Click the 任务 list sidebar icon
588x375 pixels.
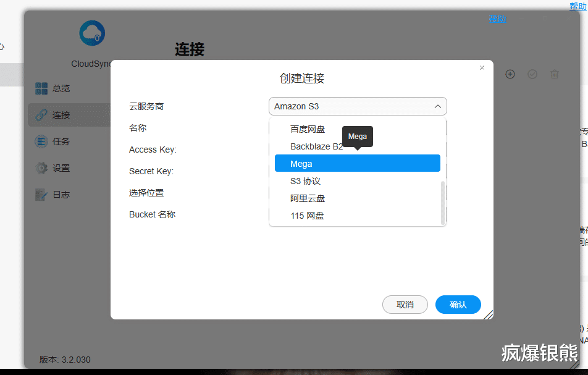[41, 141]
